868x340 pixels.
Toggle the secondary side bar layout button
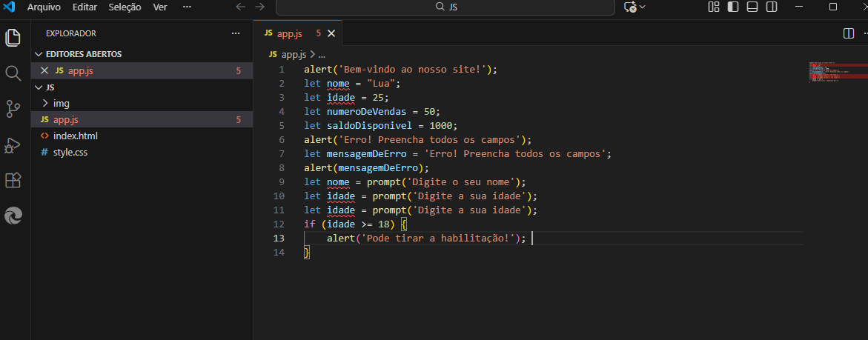772,7
